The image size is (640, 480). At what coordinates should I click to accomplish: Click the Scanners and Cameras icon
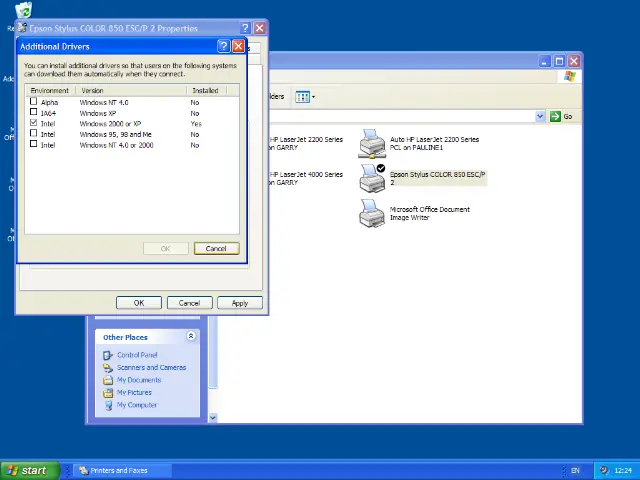[108, 368]
